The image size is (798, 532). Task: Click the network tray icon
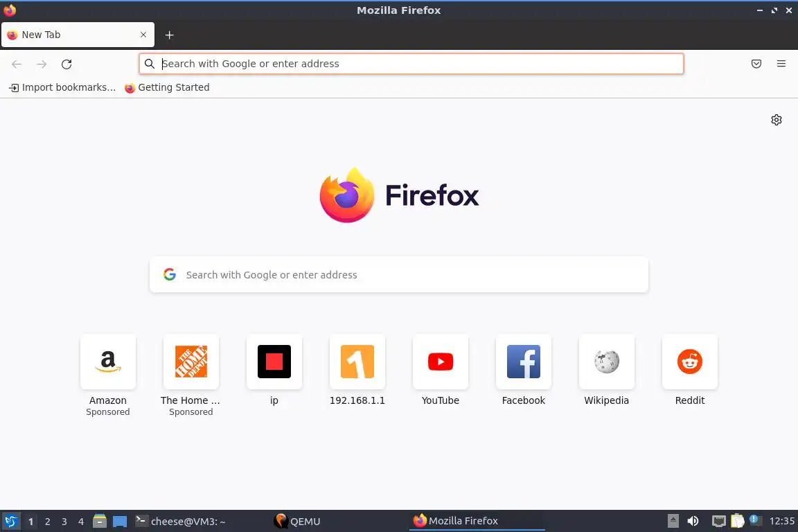click(718, 521)
